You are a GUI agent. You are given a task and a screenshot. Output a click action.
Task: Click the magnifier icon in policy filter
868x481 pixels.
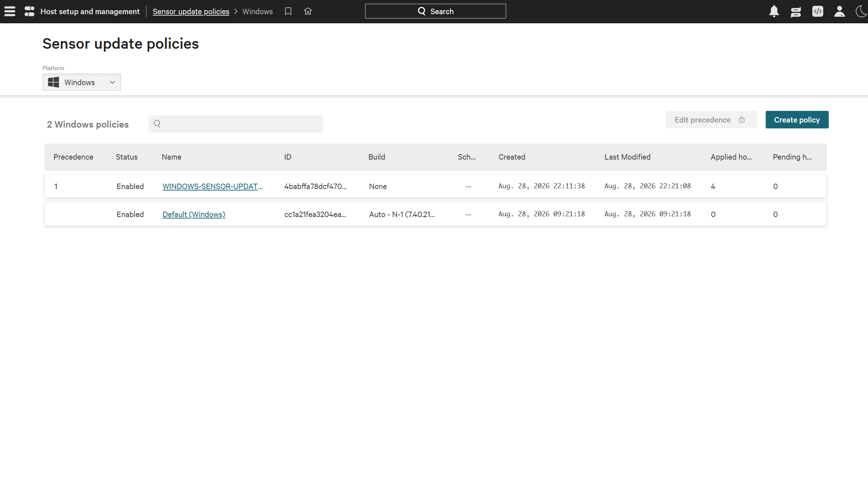point(157,124)
